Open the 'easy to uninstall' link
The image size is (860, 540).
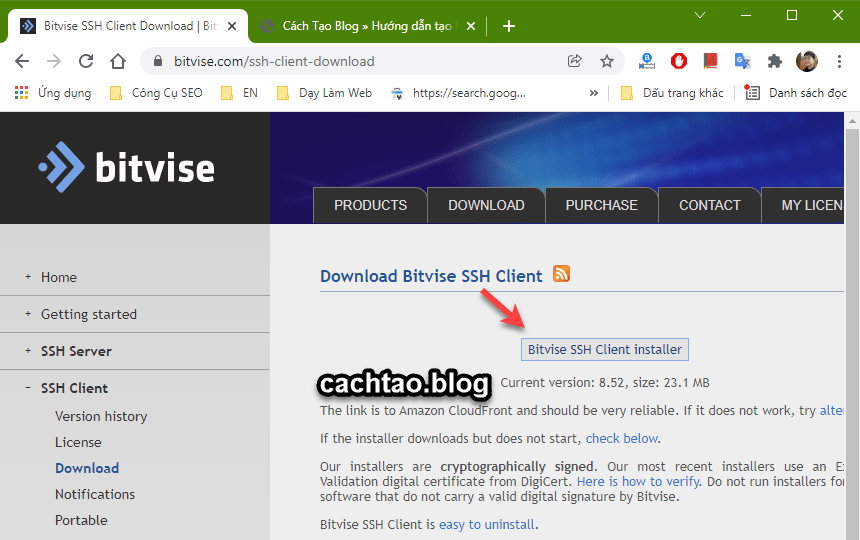pos(486,525)
